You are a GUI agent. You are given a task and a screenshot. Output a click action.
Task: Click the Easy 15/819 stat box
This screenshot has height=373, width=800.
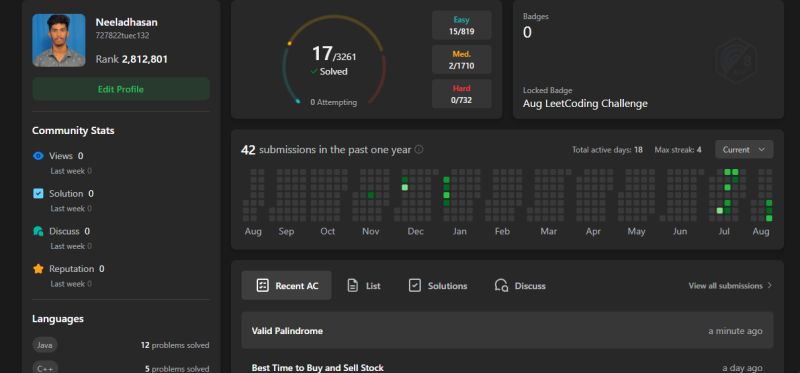click(x=462, y=26)
